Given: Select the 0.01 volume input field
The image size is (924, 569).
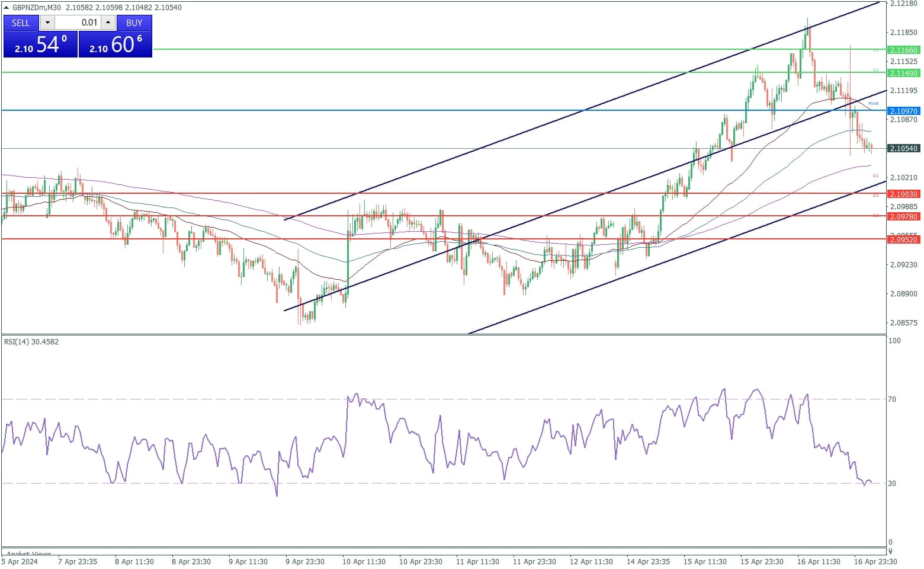Looking at the screenshot, I should [x=78, y=23].
